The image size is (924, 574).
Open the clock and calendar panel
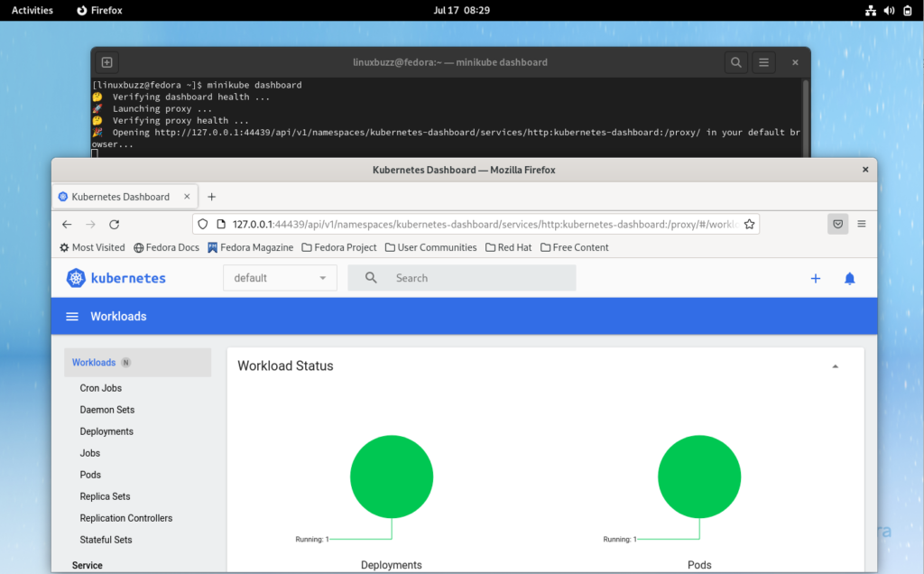(x=461, y=10)
